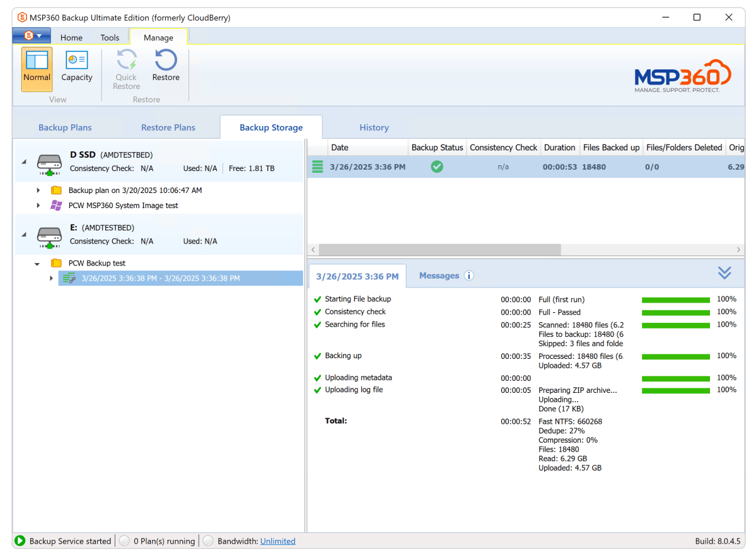Expand Backup plan on 3/20/2025 node

(38, 190)
